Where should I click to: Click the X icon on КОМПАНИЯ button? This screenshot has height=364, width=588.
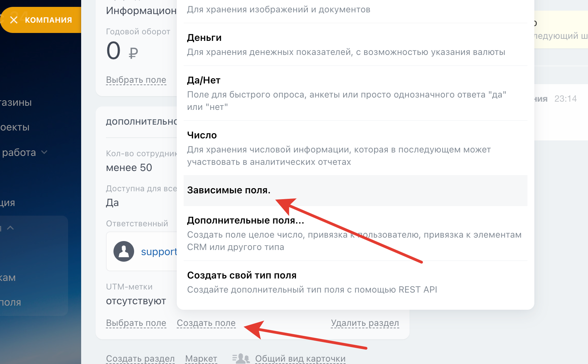point(14,20)
